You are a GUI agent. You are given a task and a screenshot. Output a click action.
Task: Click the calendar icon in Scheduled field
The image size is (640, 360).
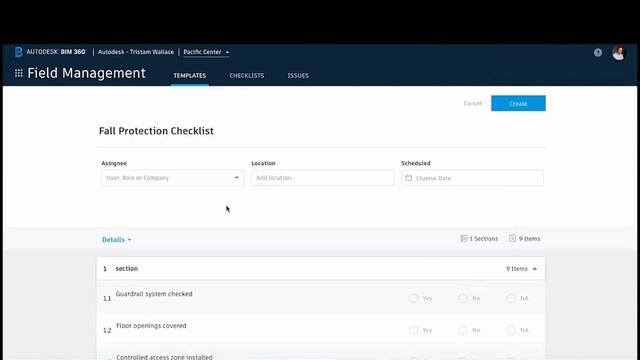click(x=408, y=178)
